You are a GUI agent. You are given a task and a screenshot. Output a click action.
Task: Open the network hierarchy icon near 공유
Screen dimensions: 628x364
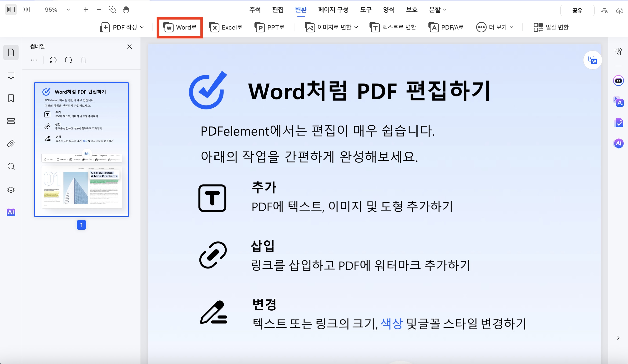pos(604,10)
